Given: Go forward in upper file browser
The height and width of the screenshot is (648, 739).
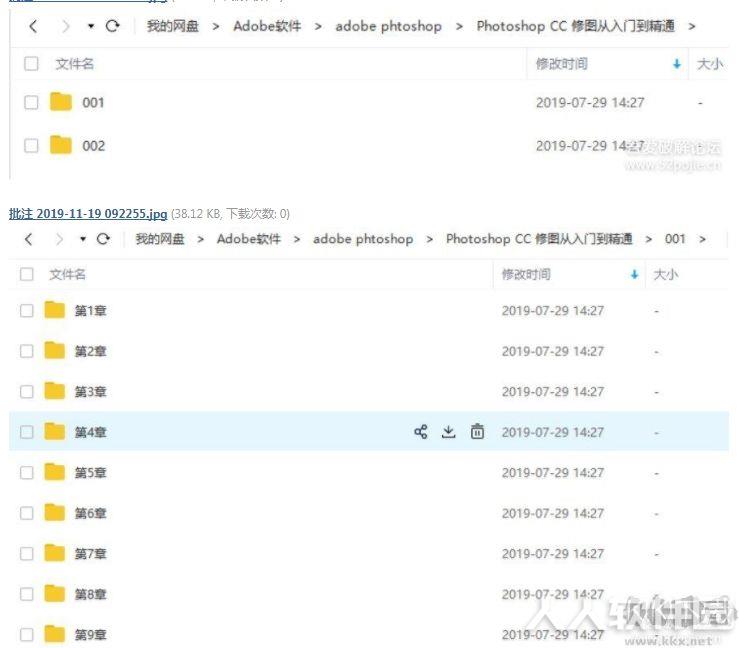Looking at the screenshot, I should coord(66,26).
